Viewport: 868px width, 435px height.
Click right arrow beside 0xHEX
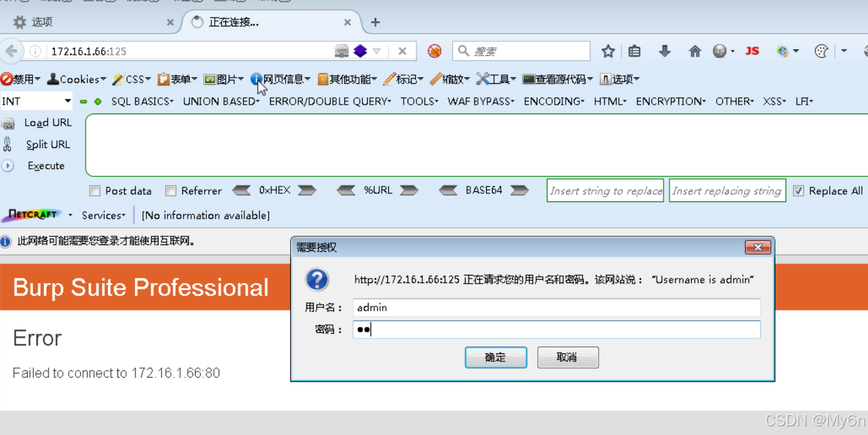point(307,191)
